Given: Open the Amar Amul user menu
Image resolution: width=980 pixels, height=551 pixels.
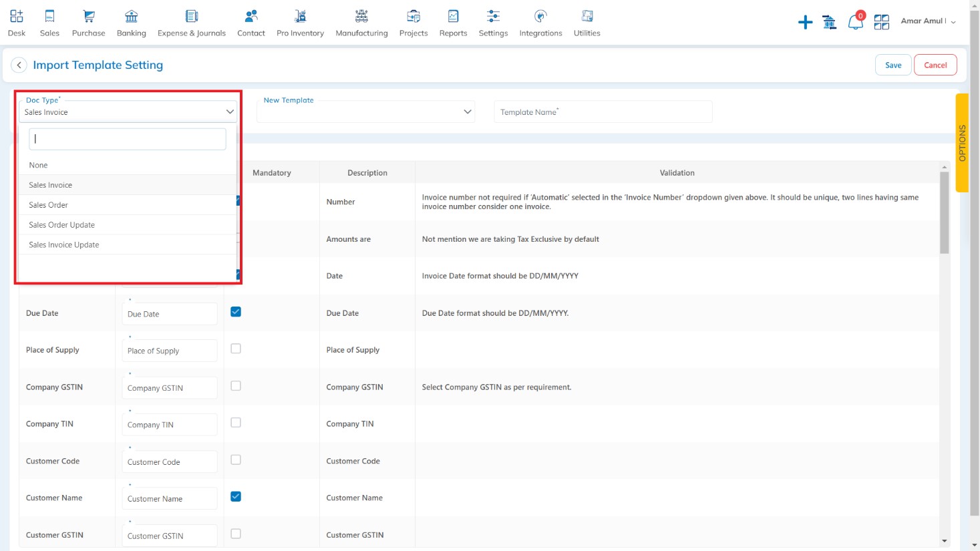Looking at the screenshot, I should (x=928, y=21).
